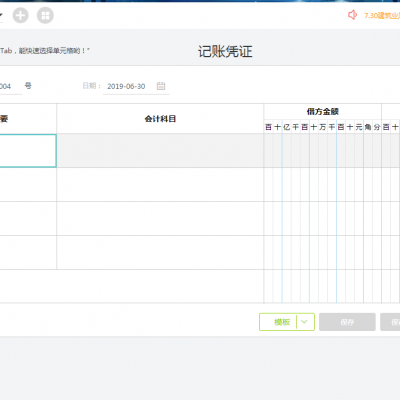400x400 pixels.
Task: Click the round plus add icon
Action: point(21,15)
